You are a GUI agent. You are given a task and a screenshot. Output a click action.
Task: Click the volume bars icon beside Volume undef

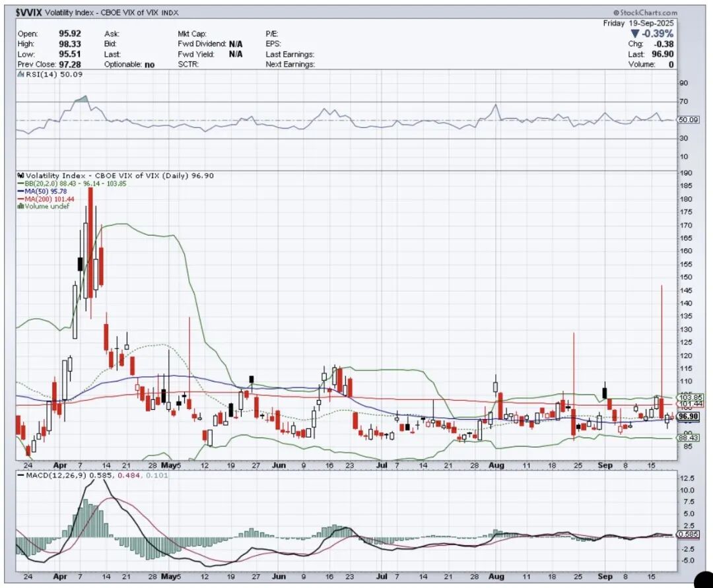(20, 207)
